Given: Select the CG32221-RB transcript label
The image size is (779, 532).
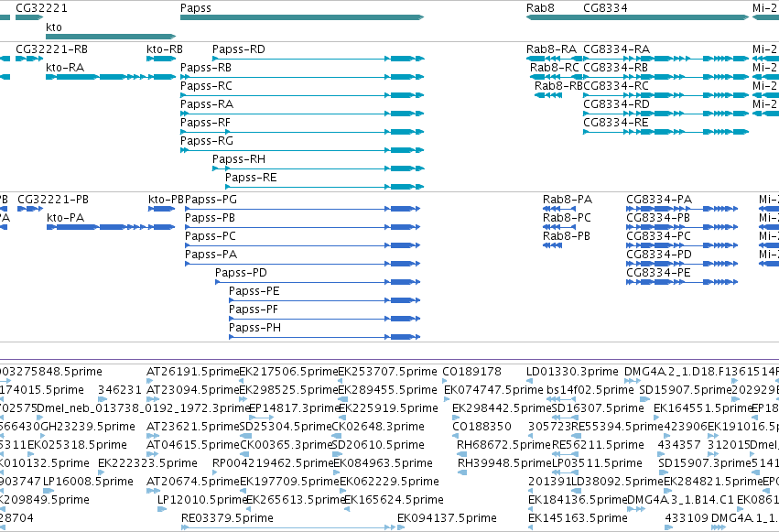Looking at the screenshot, I should [51, 49].
